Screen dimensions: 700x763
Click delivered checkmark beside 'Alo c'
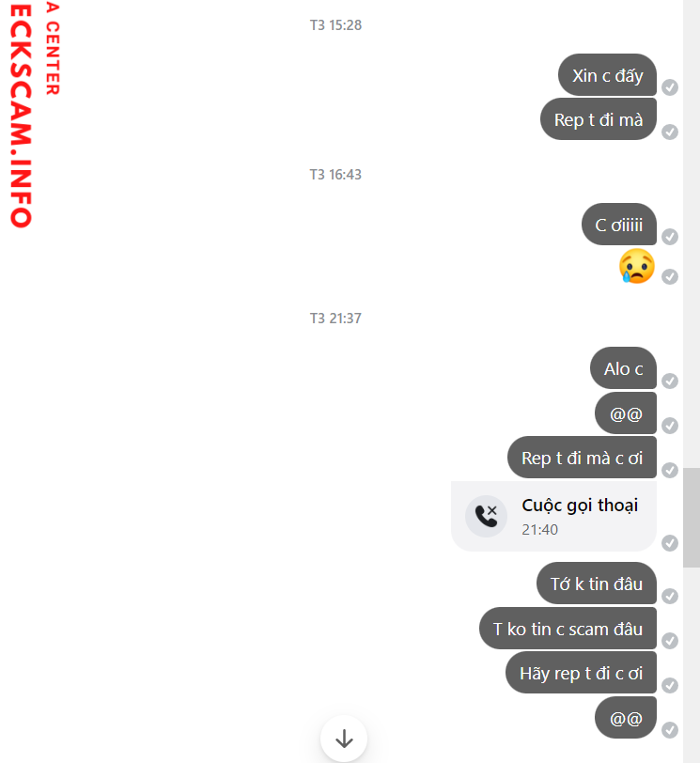point(670,381)
